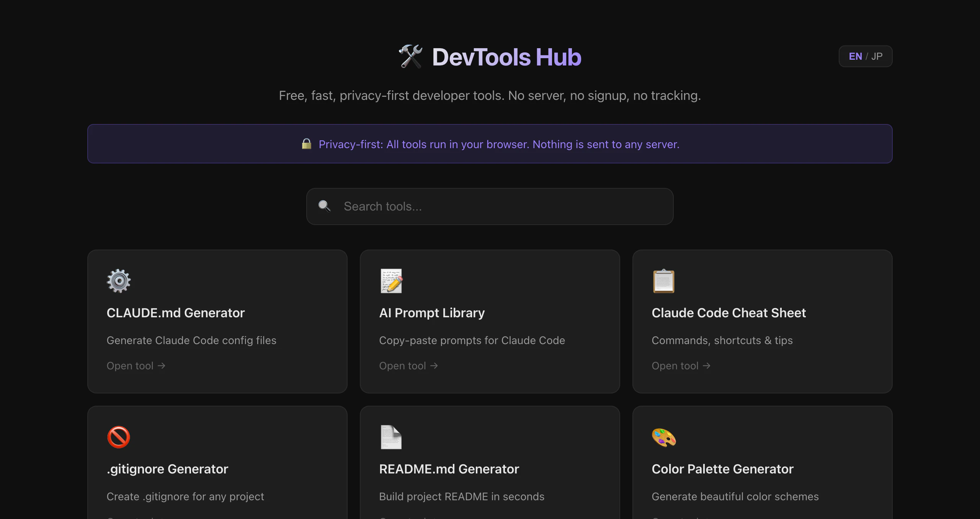Click the .gitignore Generator card title

(x=167, y=469)
